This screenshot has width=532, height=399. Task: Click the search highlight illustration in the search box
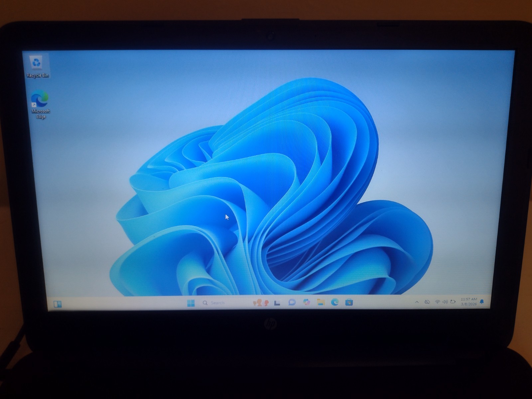pyautogui.click(x=261, y=303)
